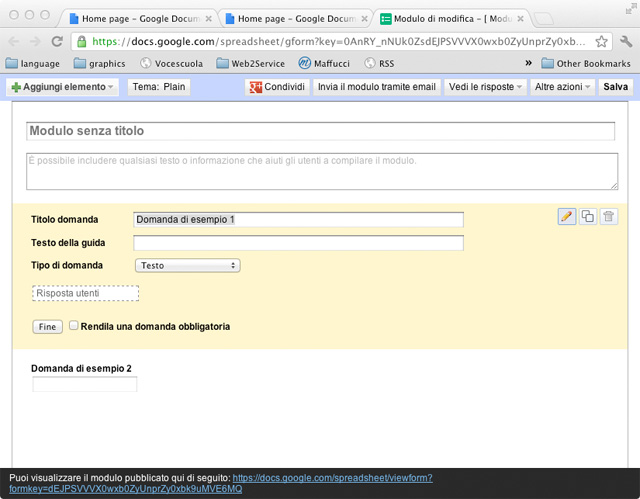Screen dimensions: 640x499
Task: Delete the question using the trash icon
Action: (609, 217)
